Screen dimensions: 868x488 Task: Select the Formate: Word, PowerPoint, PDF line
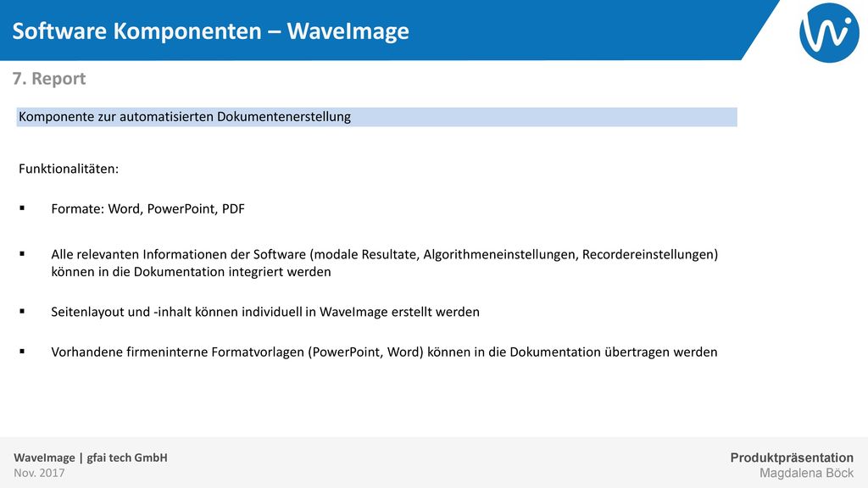click(x=147, y=209)
